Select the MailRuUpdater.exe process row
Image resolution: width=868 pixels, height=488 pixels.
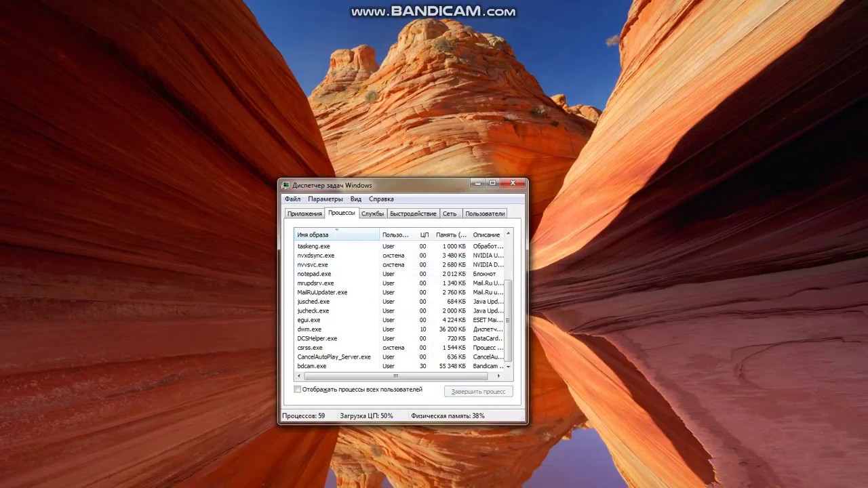(x=399, y=292)
